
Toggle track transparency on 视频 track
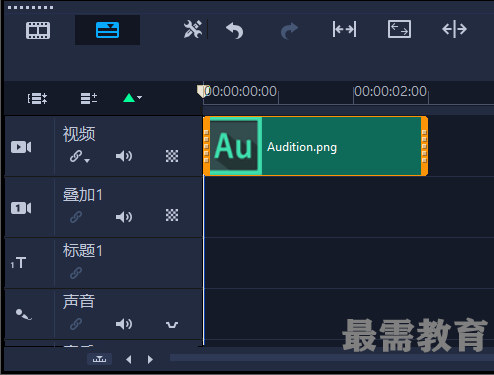(x=172, y=156)
